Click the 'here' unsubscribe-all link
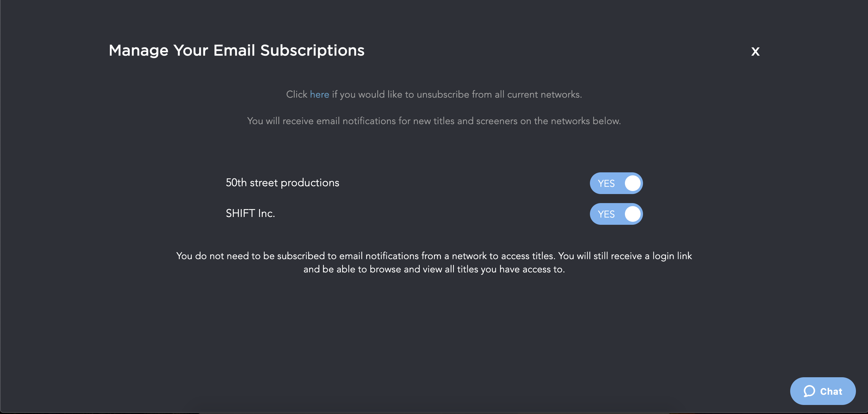 click(319, 94)
